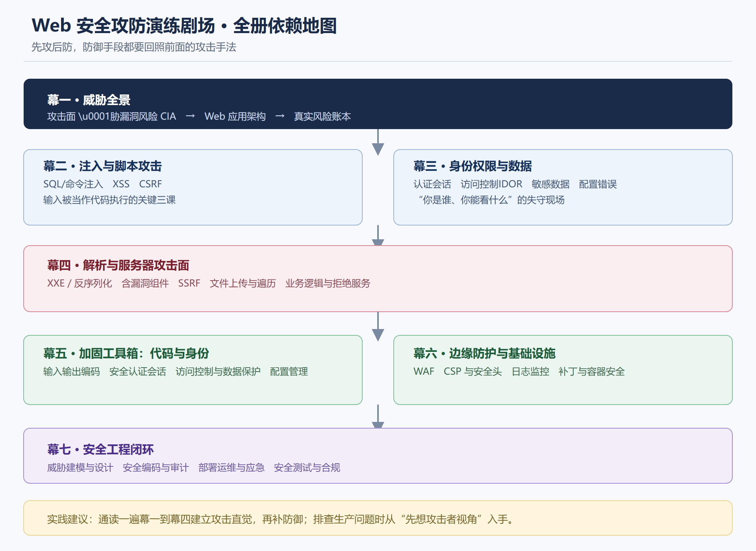Viewport: 756px width, 551px height.
Task: Select the heading '幕六 · 边缘防护与基础设施'
Action: (484, 353)
